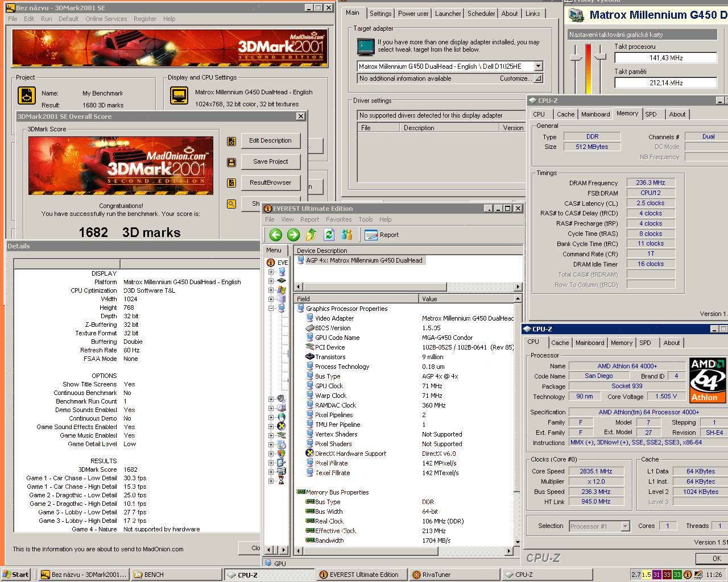The image size is (728, 582).
Task: Click the AMD Athlon 64 logo in CPU-Z
Action: coord(708,380)
